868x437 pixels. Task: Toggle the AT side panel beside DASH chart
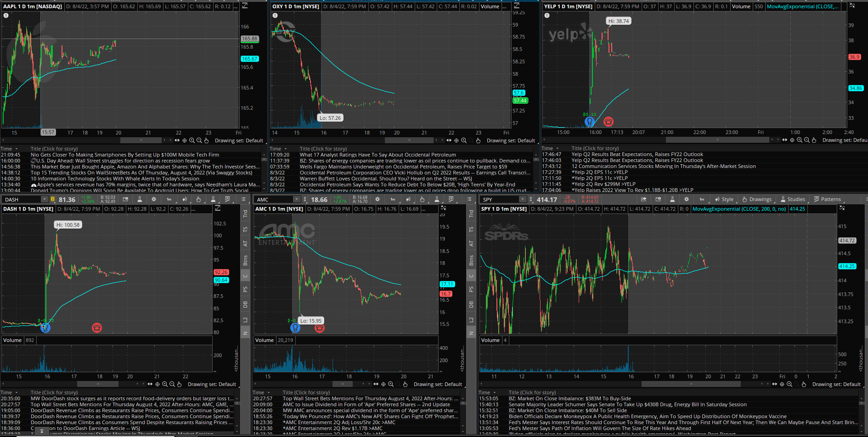pos(245,244)
